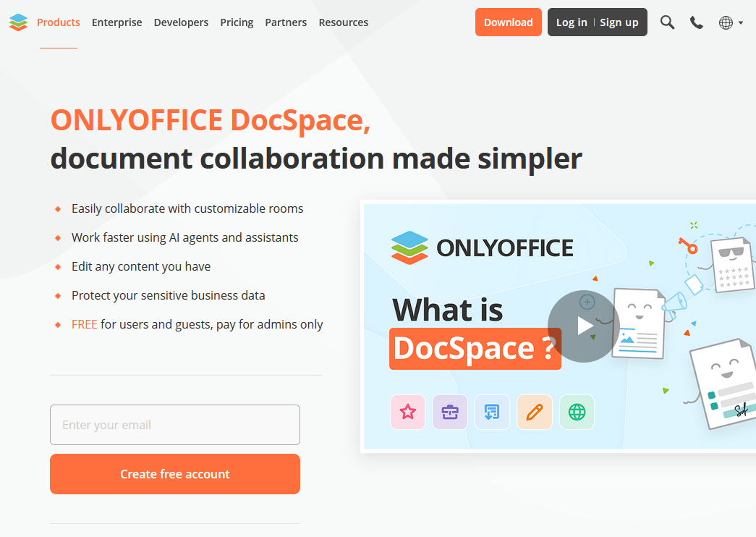This screenshot has width=756, height=537.
Task: Open site search via magnifier icon
Action: point(667,22)
